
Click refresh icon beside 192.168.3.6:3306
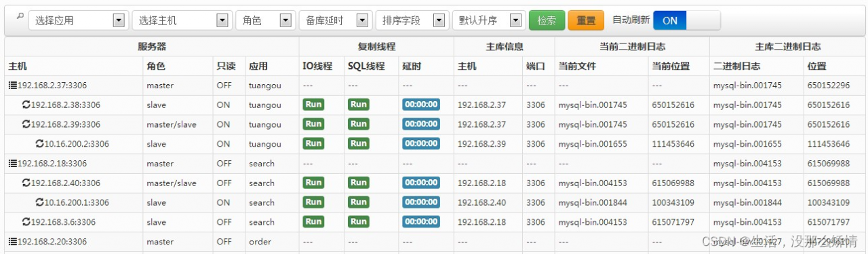[x=26, y=222]
